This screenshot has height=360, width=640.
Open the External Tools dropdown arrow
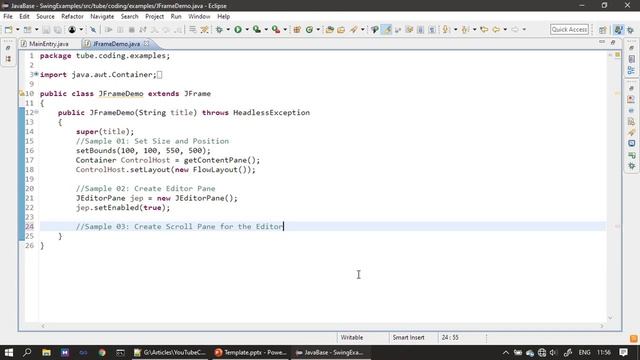point(285,29)
